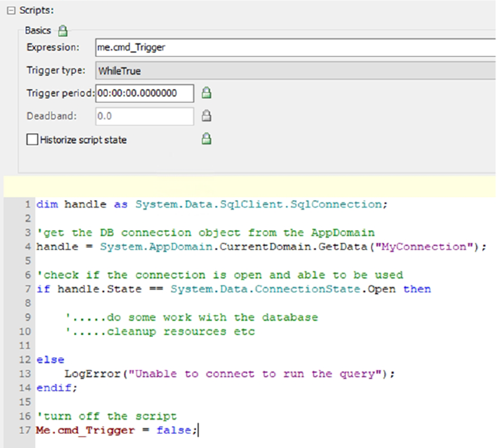Click the "System.Data.SqlClient.SqlConnection" text on line 1
498x448 pixels.
coord(259,204)
